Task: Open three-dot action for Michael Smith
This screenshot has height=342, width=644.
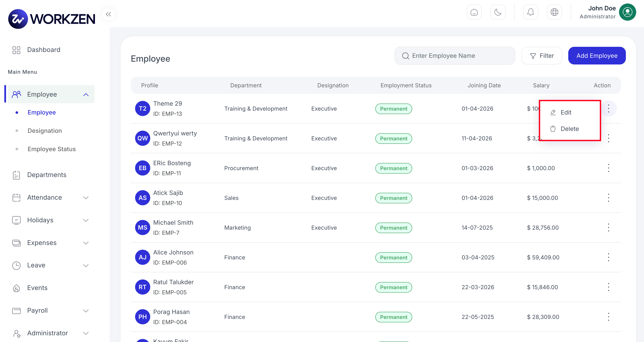Action: click(608, 227)
